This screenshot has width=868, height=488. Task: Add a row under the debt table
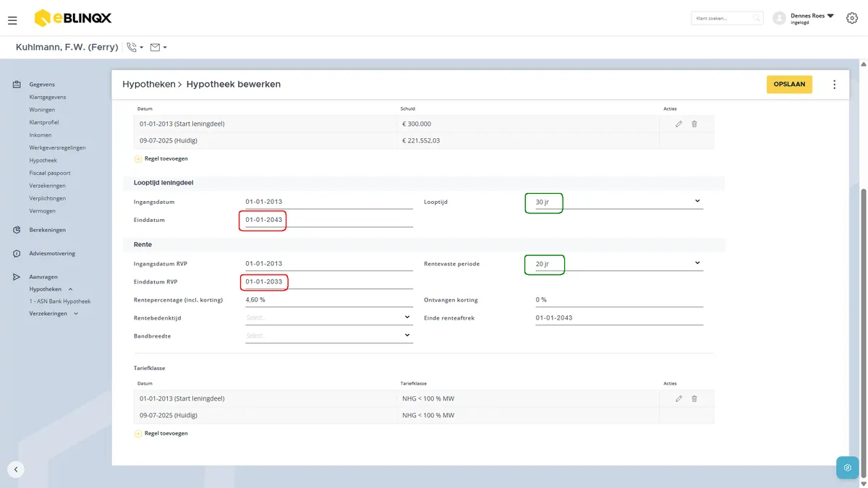click(x=161, y=158)
